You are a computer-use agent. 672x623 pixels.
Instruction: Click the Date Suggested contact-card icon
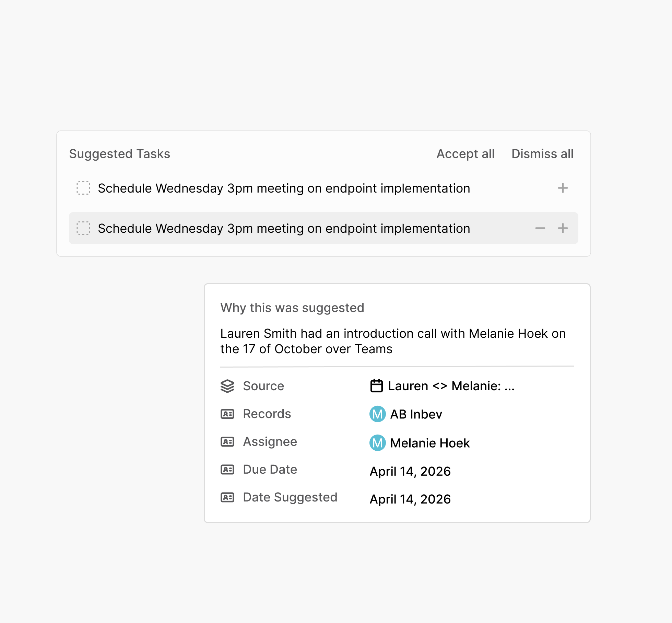point(227,497)
